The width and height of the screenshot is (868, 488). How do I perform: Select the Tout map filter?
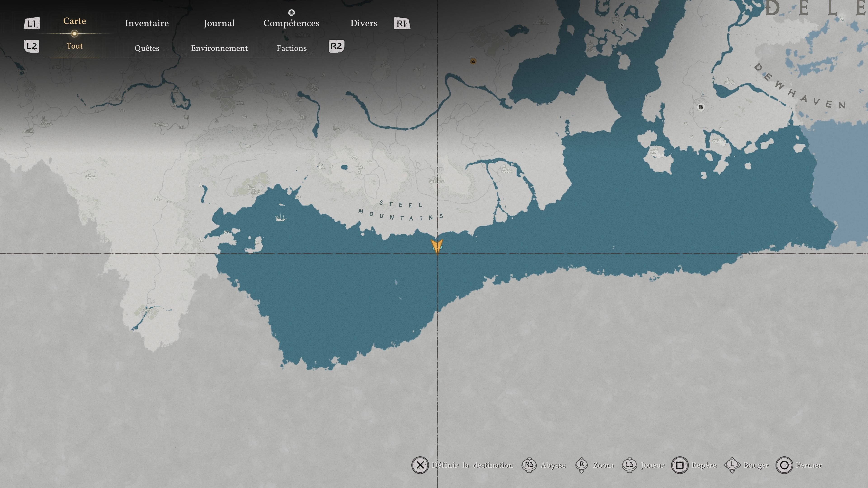[74, 46]
